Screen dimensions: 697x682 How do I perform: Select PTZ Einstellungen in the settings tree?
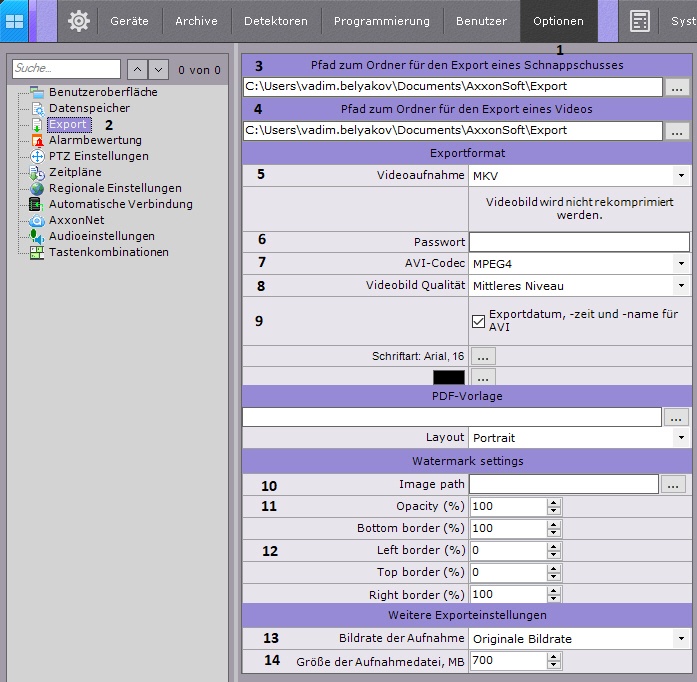click(98, 156)
